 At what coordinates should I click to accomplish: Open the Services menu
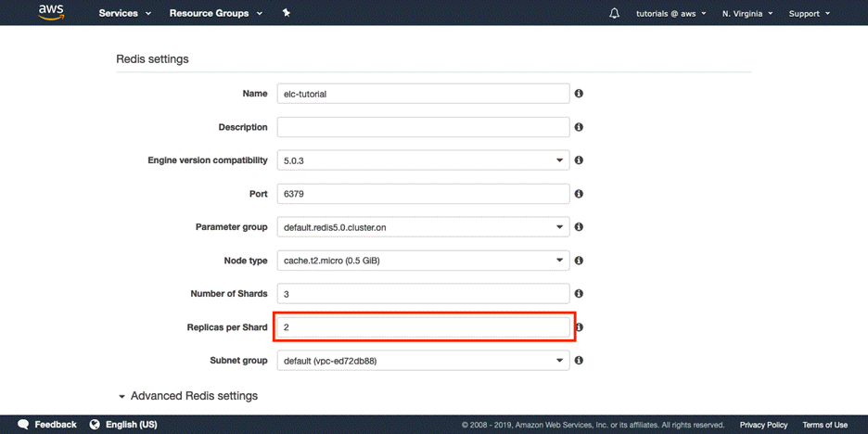pos(124,13)
